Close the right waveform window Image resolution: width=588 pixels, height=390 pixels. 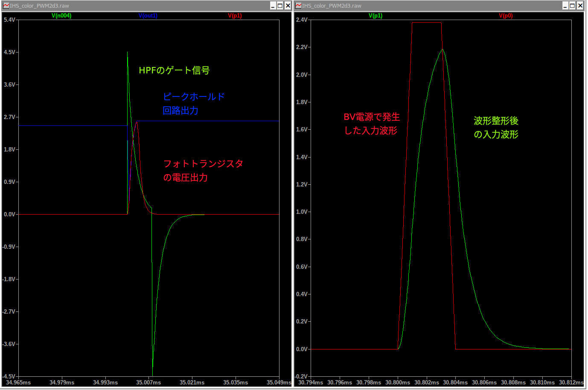(x=580, y=6)
